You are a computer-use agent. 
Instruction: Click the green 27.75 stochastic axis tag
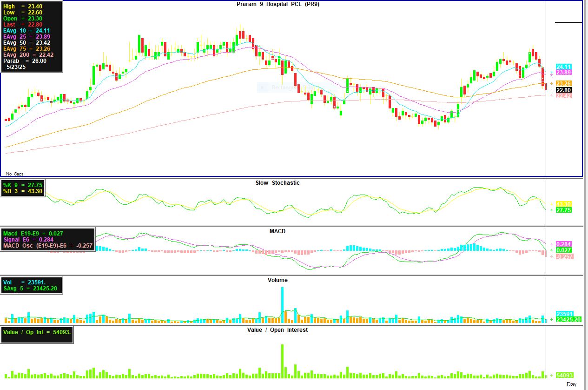(x=564, y=210)
